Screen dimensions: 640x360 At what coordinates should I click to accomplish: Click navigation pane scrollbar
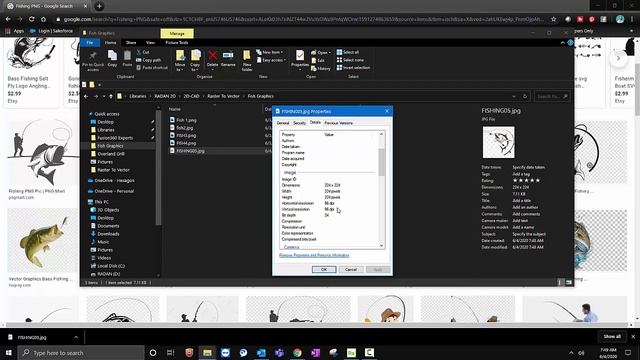pyautogui.click(x=158, y=167)
